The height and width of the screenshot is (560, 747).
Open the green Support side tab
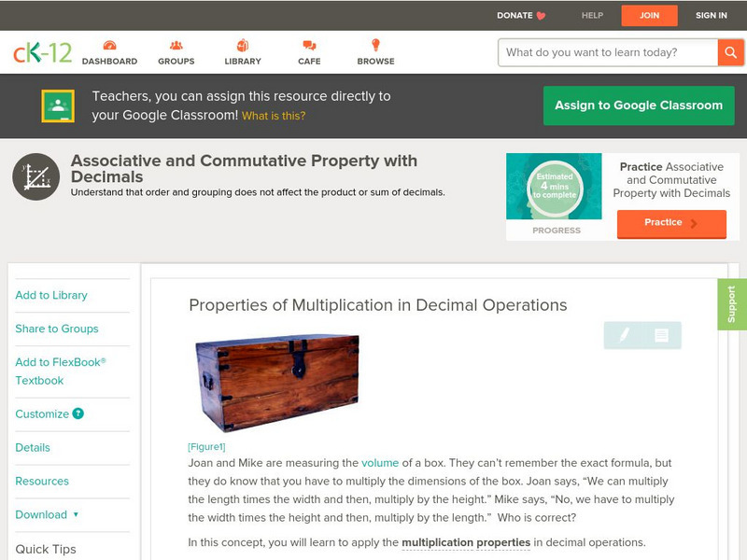(732, 304)
